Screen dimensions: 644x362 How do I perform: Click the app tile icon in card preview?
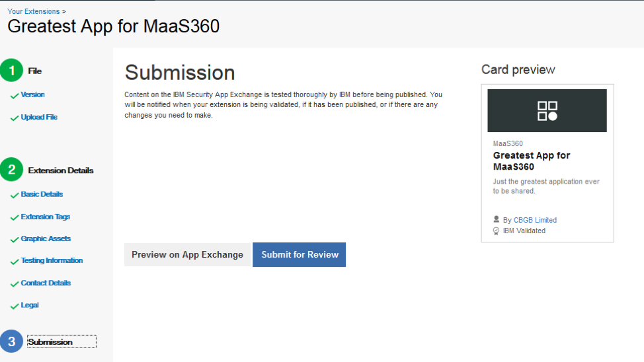click(547, 111)
